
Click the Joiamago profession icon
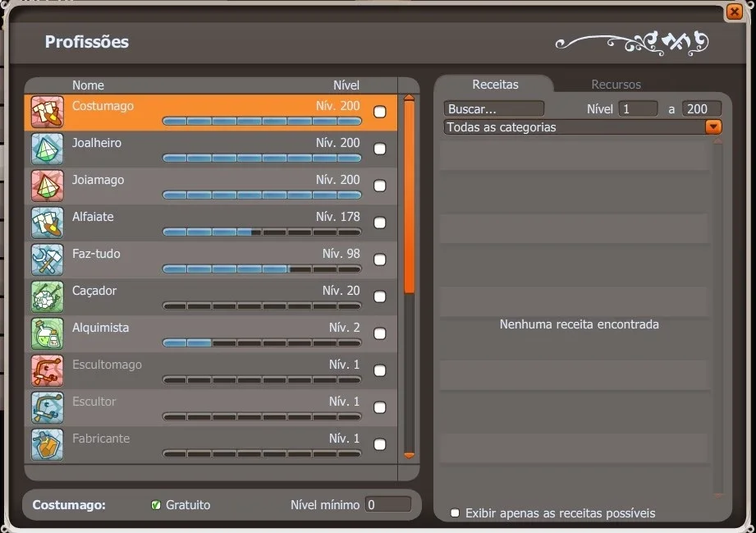pyautogui.click(x=48, y=186)
